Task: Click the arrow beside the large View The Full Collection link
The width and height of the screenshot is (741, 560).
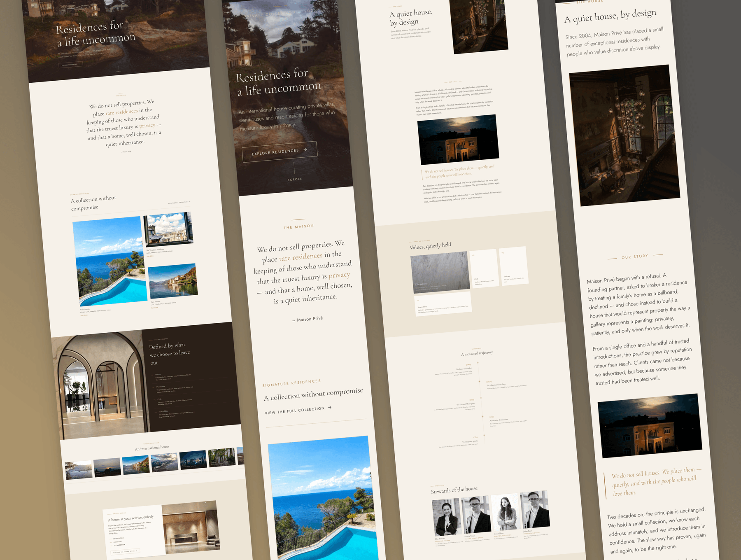Action: pos(330,408)
